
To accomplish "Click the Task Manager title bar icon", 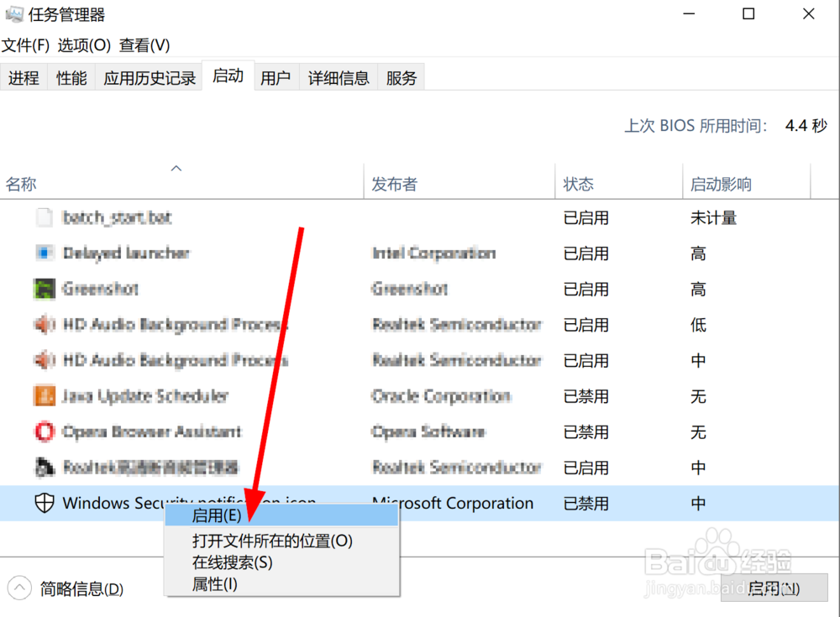I will click(14, 14).
